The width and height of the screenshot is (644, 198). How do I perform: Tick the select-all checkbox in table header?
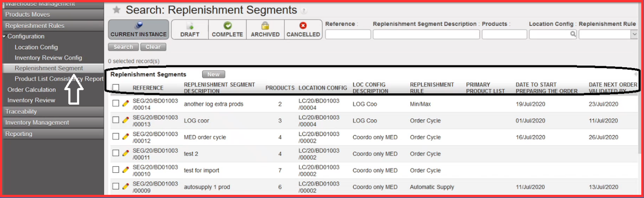click(116, 87)
